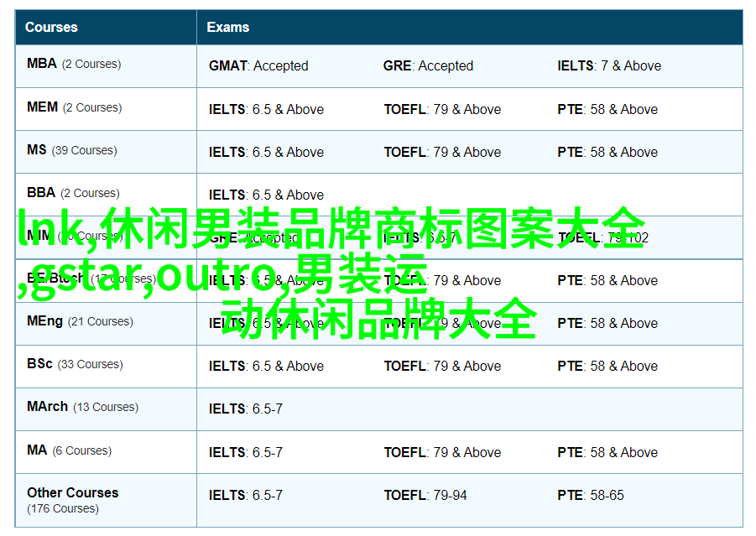Click IELTS: 6.5 & Above in MEM row
Screen dimensions: 756x536
coord(266,109)
